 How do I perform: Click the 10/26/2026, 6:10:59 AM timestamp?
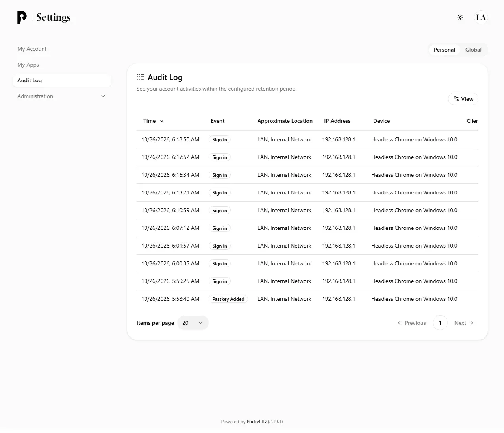[170, 210]
